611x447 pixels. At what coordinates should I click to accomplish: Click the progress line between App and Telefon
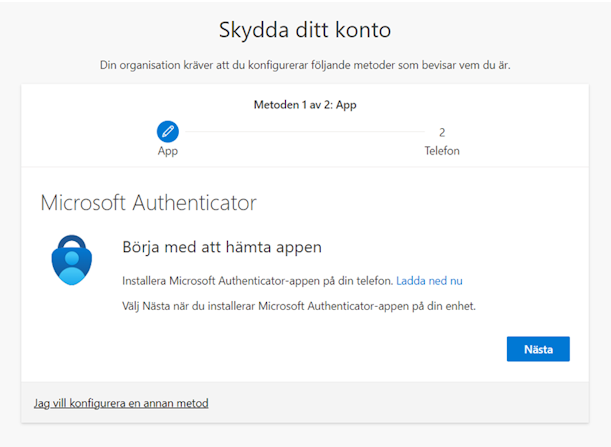click(x=305, y=132)
